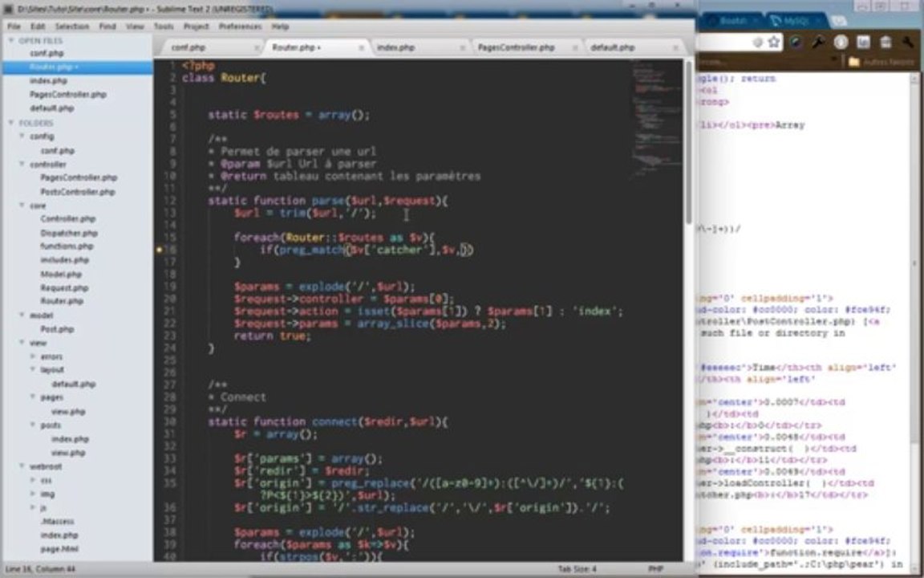The width and height of the screenshot is (924, 578).
Task: Open Dispatcher.php in core folder
Action: coord(69,233)
